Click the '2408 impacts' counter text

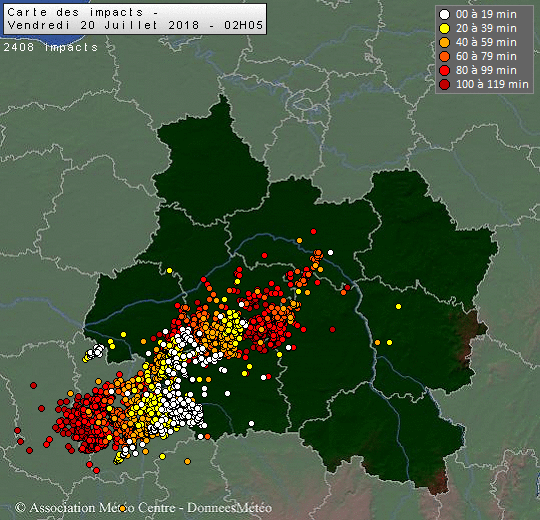[51, 47]
